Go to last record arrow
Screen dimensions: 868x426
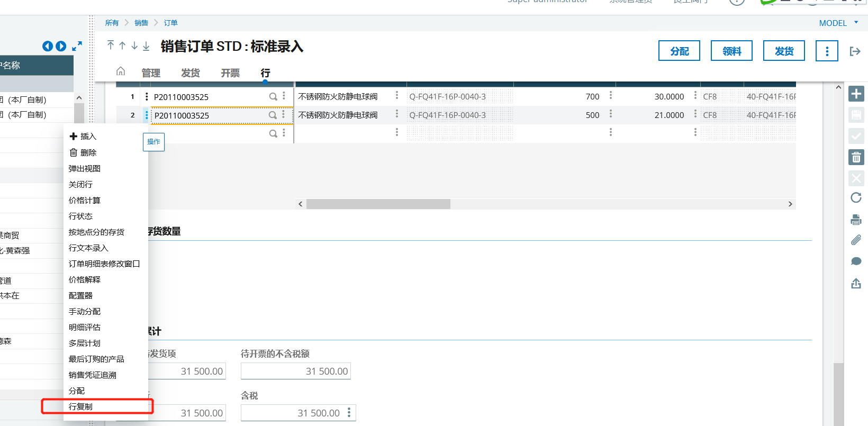[x=146, y=46]
